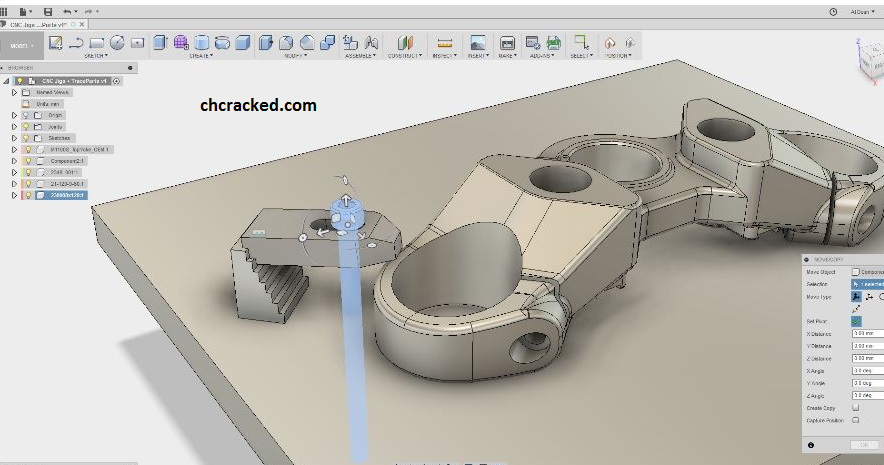Click the Insert image icon

pyautogui.click(x=478, y=43)
